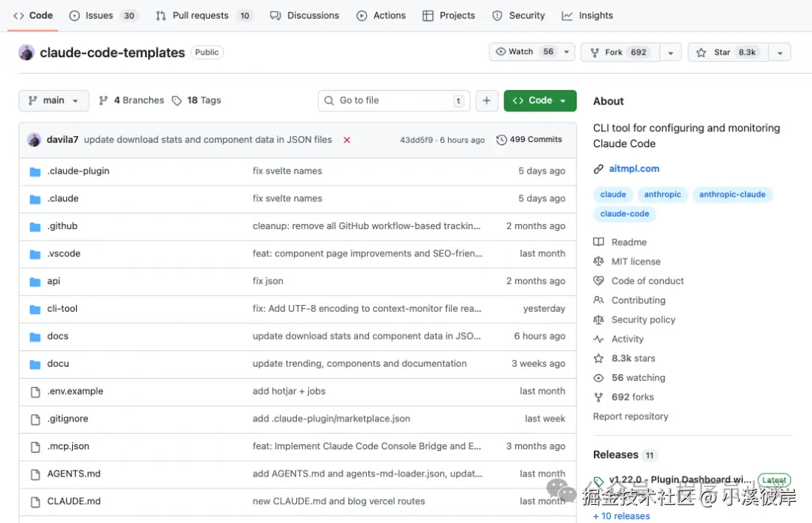Open the .gitignore file
This screenshot has height=523, width=812.
pos(68,419)
